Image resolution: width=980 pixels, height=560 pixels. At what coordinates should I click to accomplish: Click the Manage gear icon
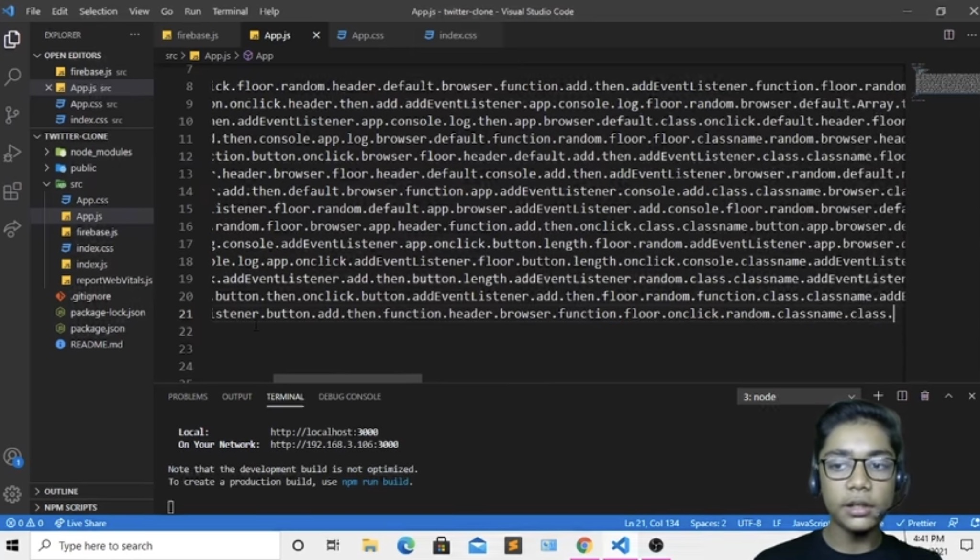click(x=12, y=493)
